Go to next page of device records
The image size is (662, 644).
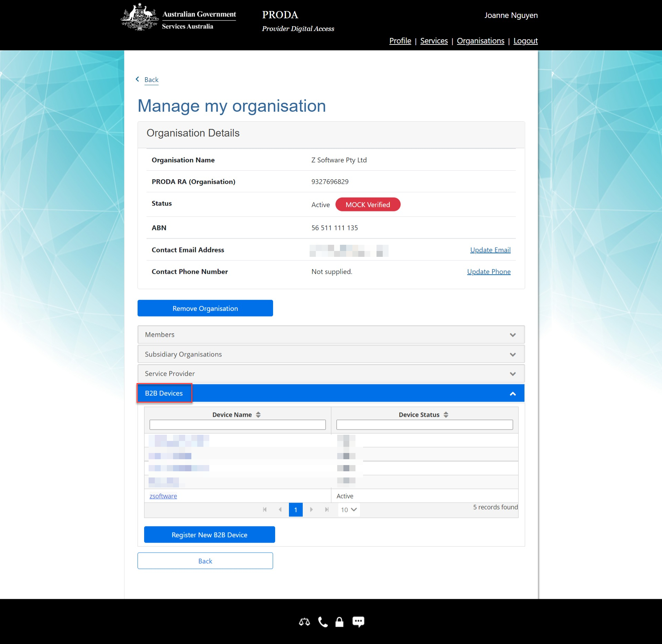311,510
